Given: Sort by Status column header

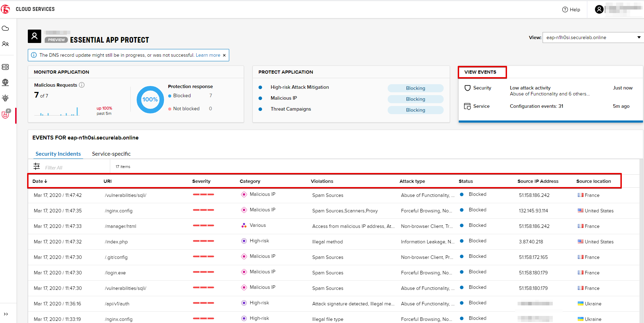Looking at the screenshot, I should coord(466,181).
